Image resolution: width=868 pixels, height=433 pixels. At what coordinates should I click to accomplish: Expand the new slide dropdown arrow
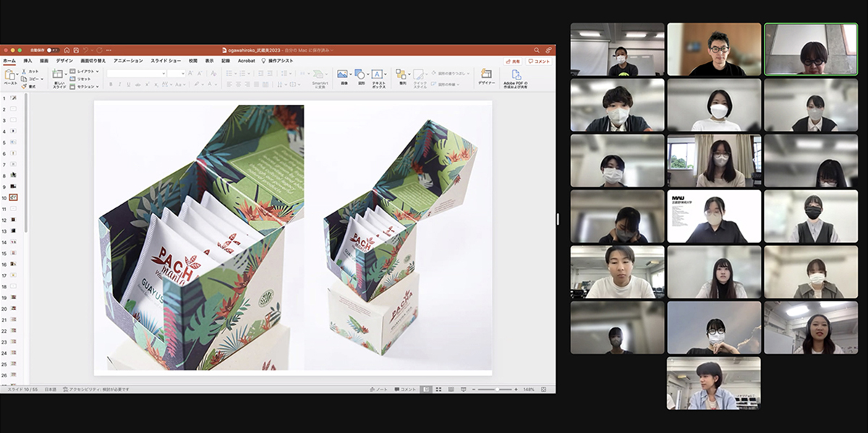pos(67,74)
